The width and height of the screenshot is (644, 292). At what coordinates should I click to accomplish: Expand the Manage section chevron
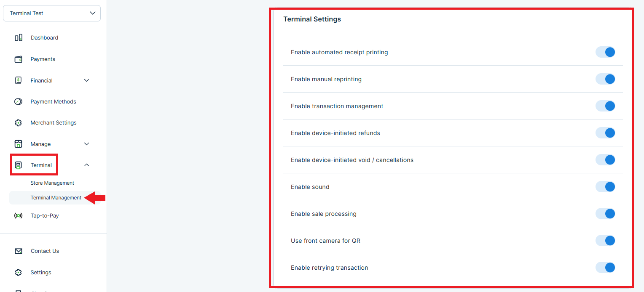(87, 144)
